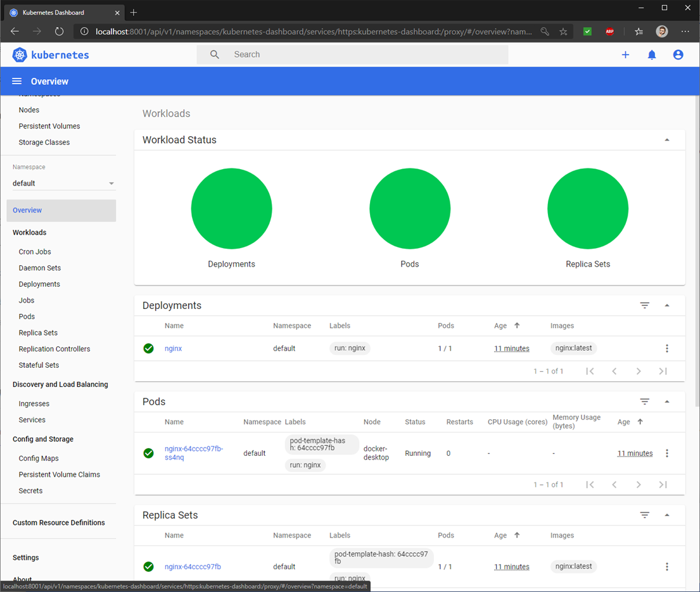
Task: Open Nodes in the sidebar
Action: coord(29,110)
